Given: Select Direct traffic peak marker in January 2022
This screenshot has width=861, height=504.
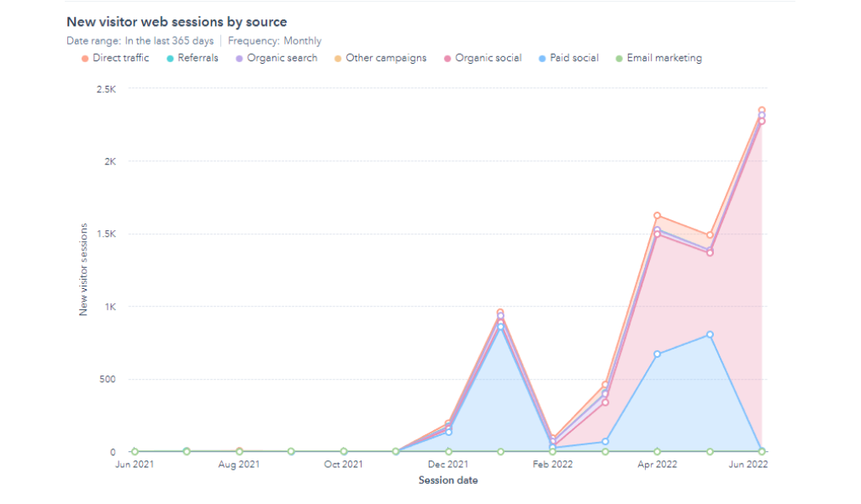Looking at the screenshot, I should coord(500,312).
